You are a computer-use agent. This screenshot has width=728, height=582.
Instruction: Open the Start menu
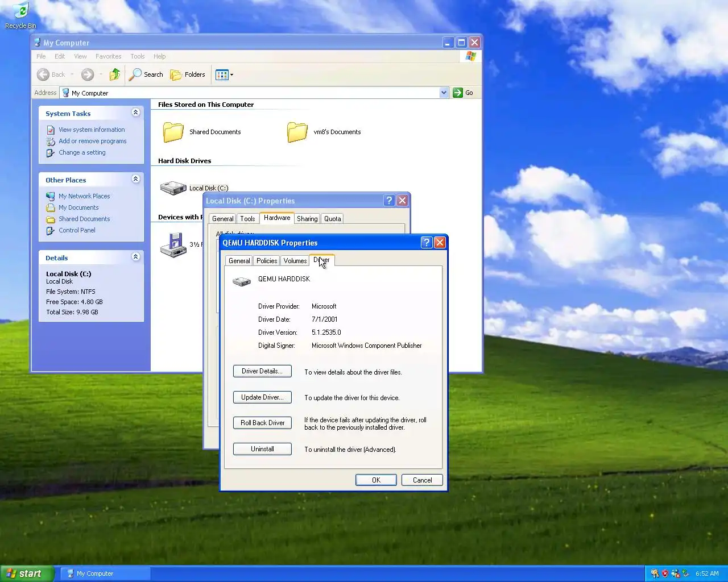click(27, 573)
